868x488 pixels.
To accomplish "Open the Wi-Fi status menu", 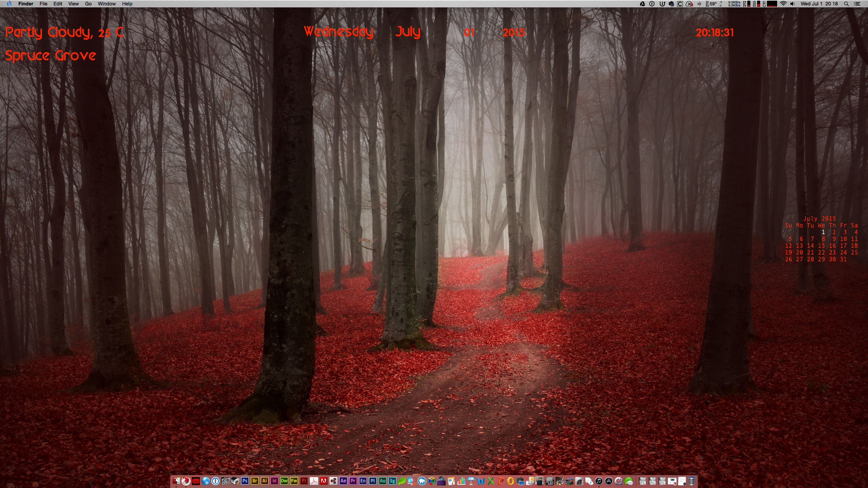I will [x=783, y=4].
